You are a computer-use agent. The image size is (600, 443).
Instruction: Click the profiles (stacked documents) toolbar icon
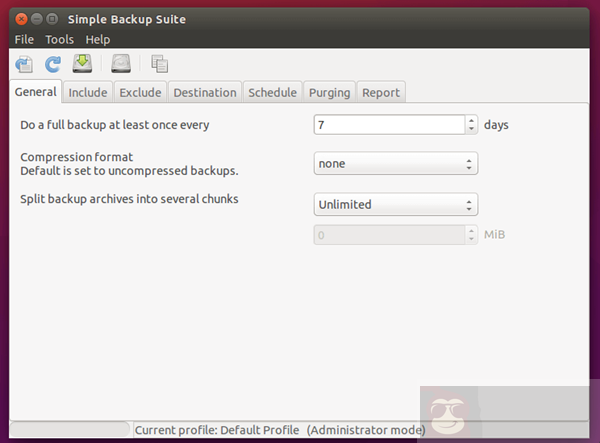click(159, 64)
